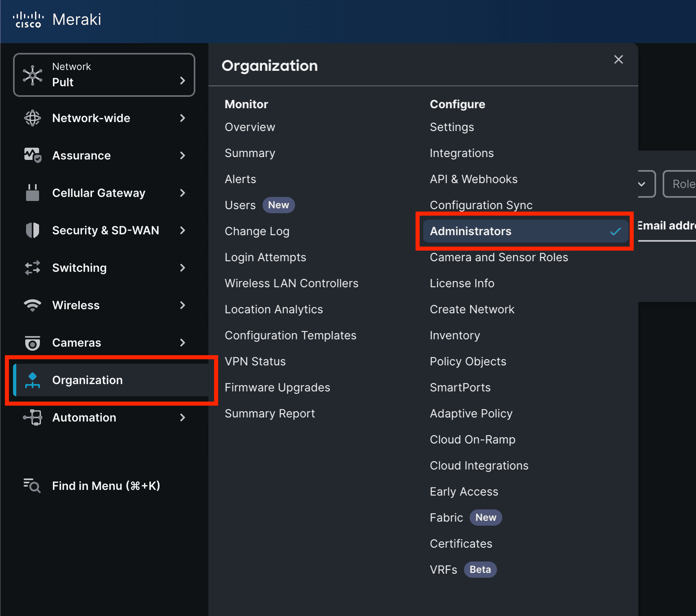Viewport: 696px width, 616px height.
Task: Click the Assurance monitor icon
Action: click(33, 155)
